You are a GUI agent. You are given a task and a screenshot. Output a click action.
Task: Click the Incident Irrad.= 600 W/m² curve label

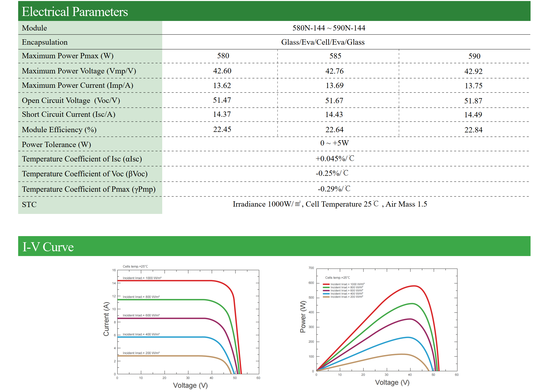[141, 315]
